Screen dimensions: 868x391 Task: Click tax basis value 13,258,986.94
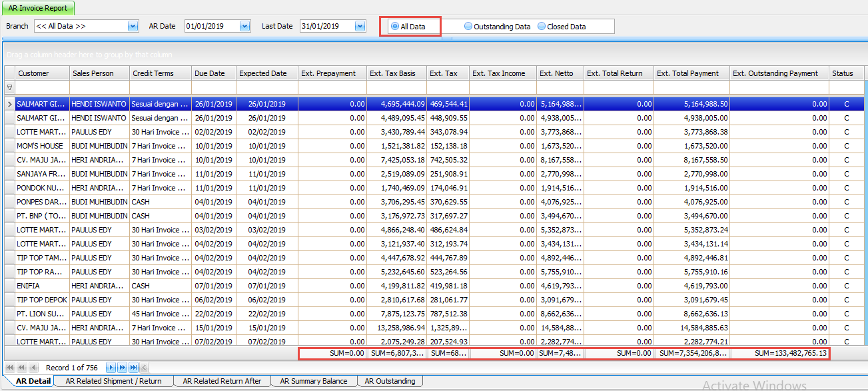[x=397, y=328]
